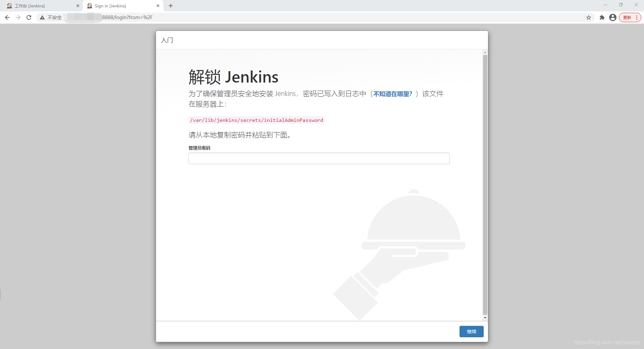Click the dialog scrollbar down arrow
The image size is (644, 349).
click(x=485, y=317)
